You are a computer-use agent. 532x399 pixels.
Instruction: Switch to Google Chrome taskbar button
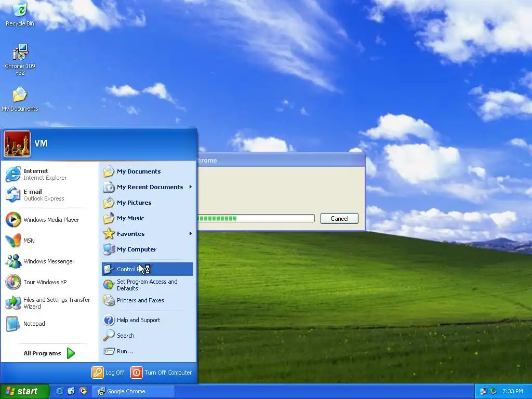133,391
